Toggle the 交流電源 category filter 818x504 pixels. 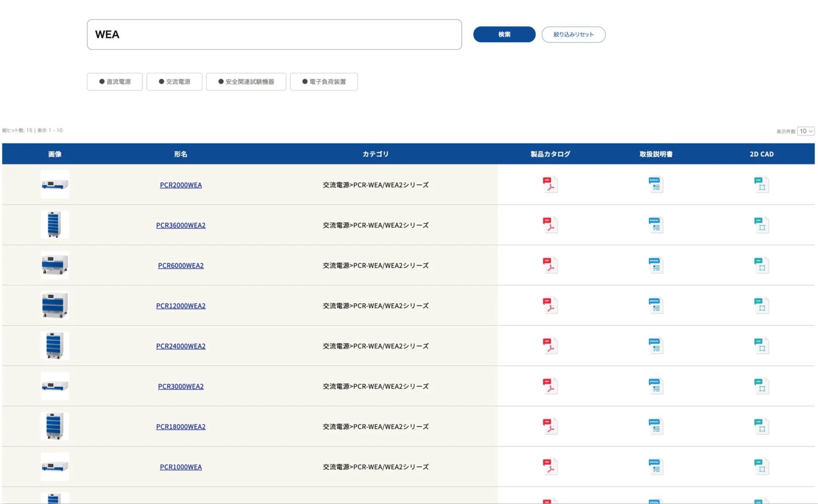point(174,82)
